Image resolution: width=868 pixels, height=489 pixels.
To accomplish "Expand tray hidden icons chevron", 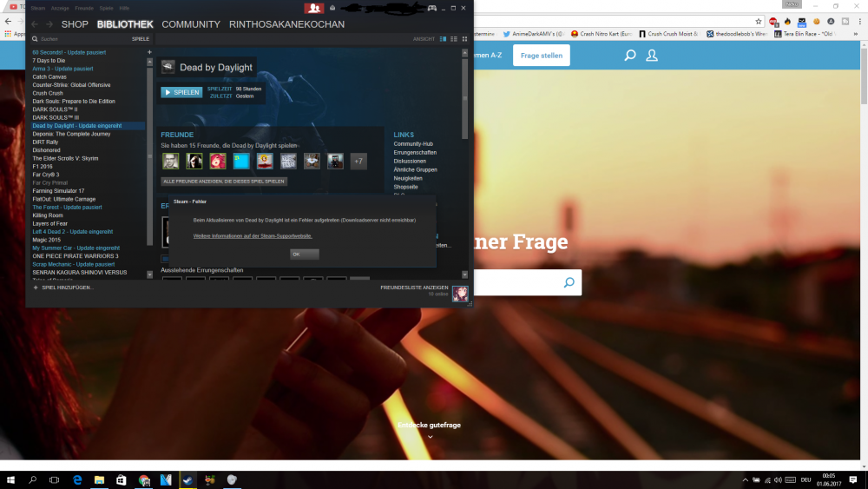I will (745, 479).
